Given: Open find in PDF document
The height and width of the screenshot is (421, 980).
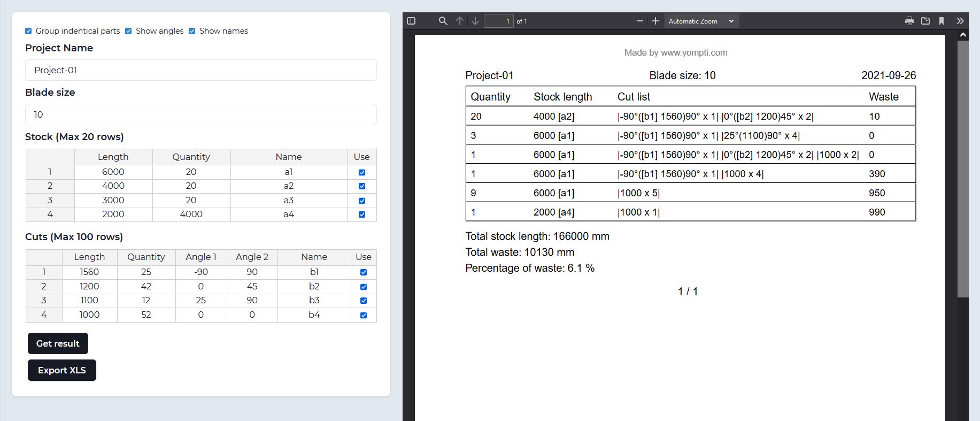Looking at the screenshot, I should (x=443, y=21).
